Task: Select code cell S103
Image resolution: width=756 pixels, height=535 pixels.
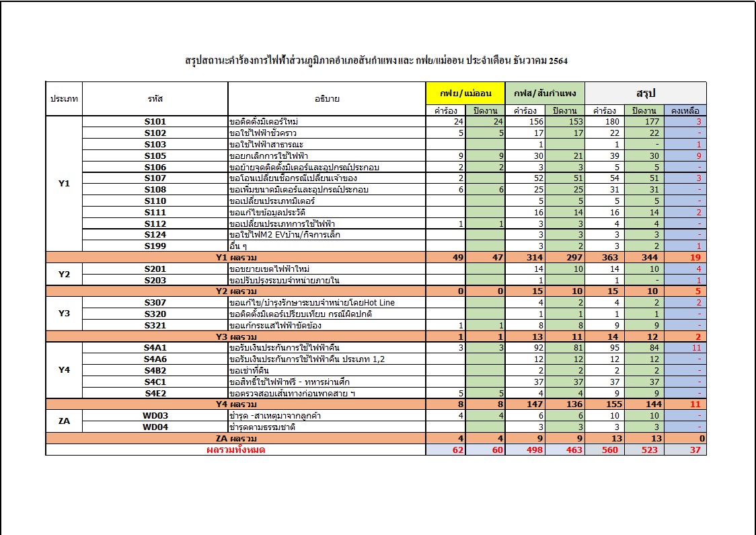Action: coord(155,144)
